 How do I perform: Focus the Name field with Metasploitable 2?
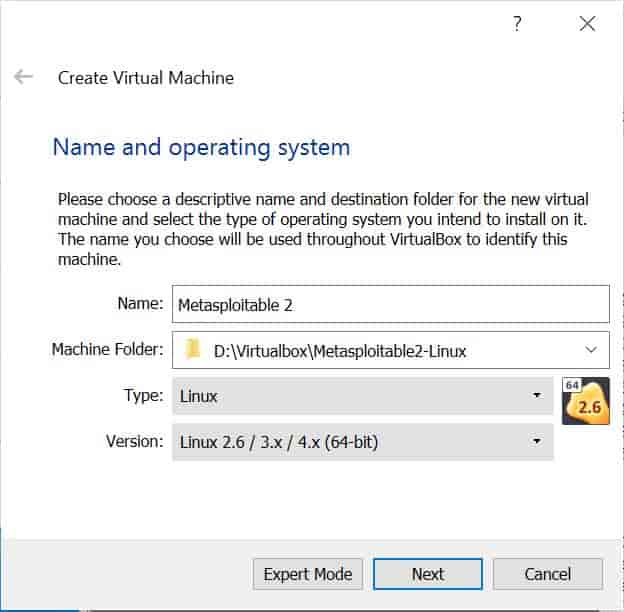click(x=390, y=304)
